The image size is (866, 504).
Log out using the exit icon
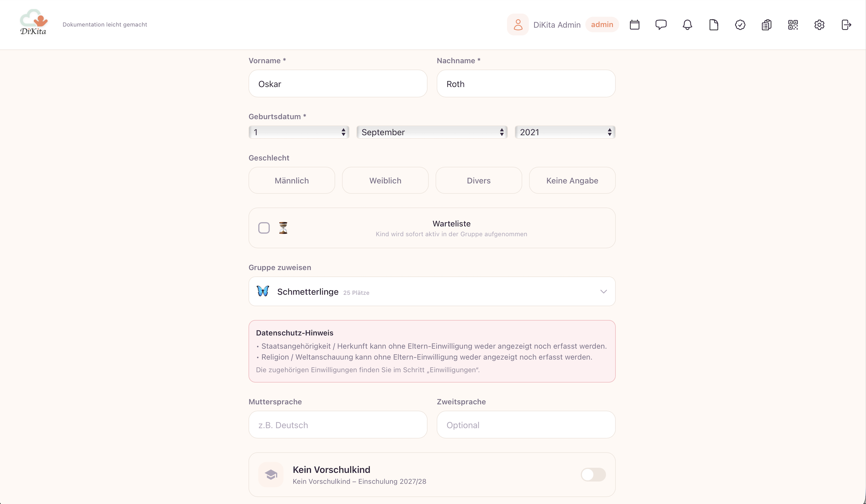pyautogui.click(x=846, y=25)
